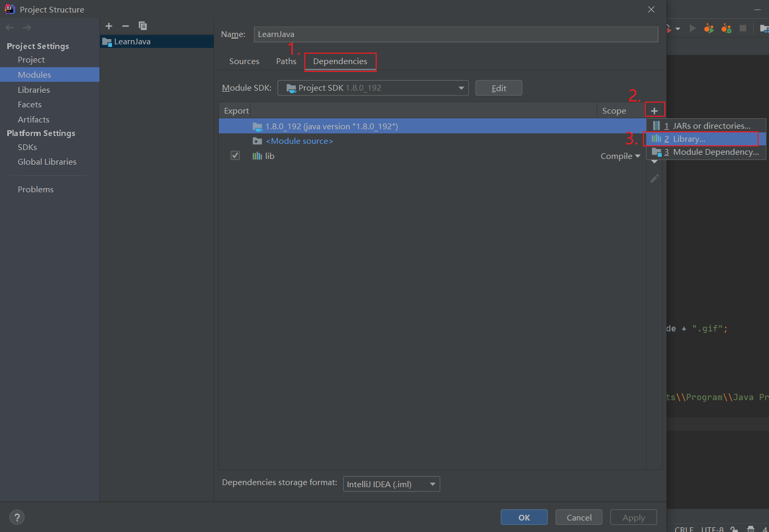Click the help question mark icon

point(17,517)
